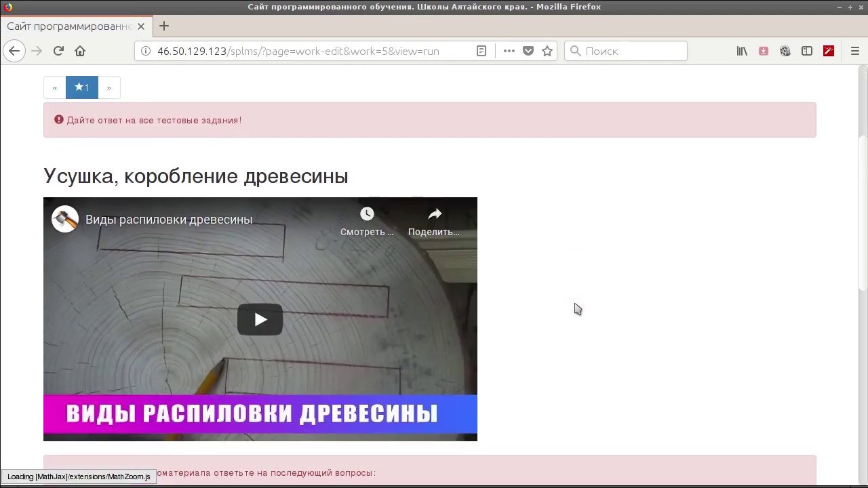868x488 pixels.
Task: Click the MathJax loading status message
Action: point(79,476)
